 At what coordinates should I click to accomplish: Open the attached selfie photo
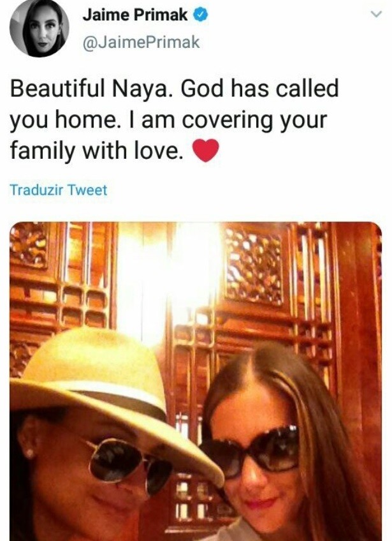(x=196, y=382)
